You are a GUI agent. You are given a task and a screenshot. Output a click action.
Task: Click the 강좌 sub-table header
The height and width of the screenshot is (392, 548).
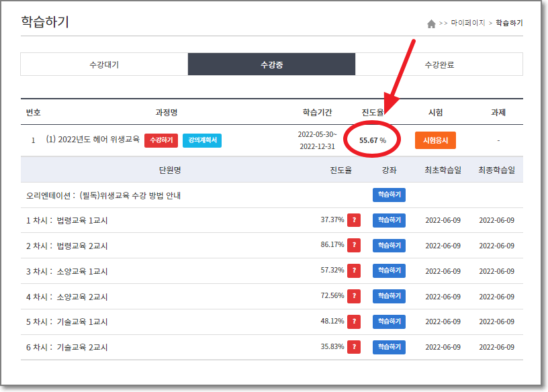coord(389,170)
